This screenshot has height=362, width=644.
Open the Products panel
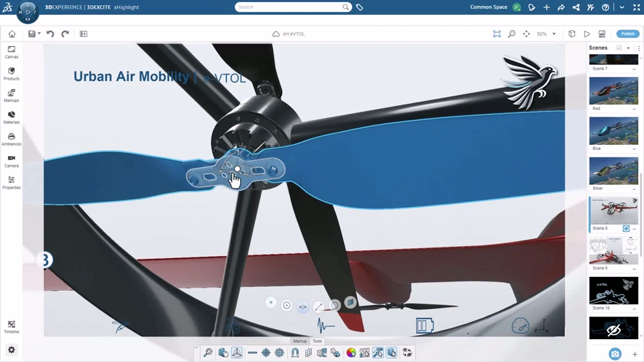point(11,74)
